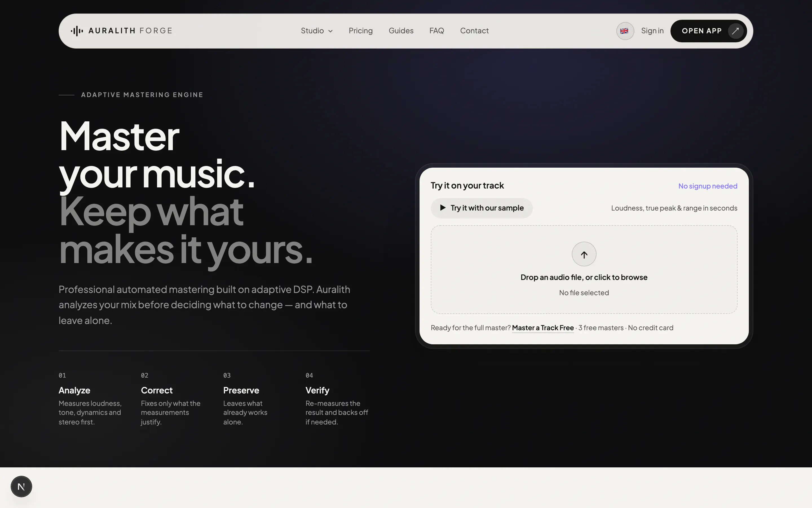Click the OPEN APP button
The image size is (812, 508).
(708, 31)
